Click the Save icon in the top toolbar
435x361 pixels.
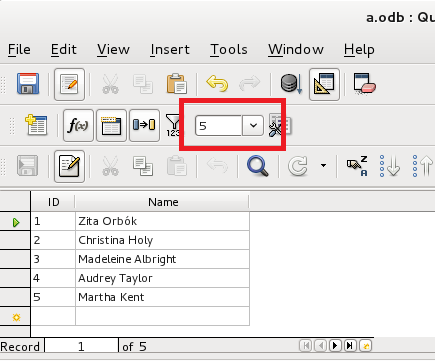pos(28,84)
